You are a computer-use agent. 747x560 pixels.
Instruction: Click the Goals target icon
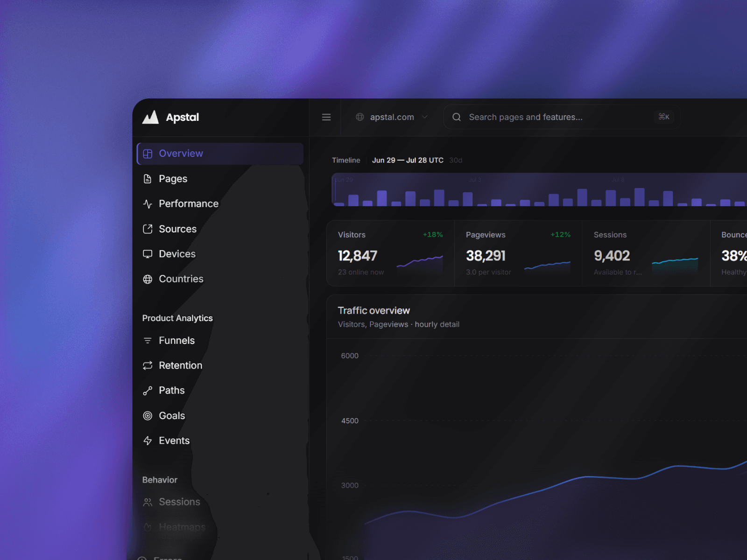(x=148, y=416)
